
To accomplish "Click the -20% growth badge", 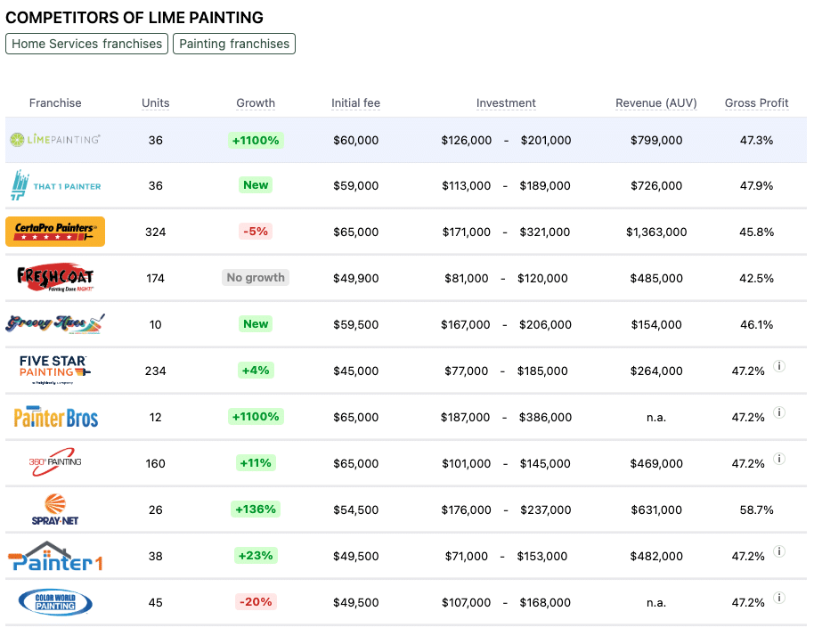I will (256, 601).
